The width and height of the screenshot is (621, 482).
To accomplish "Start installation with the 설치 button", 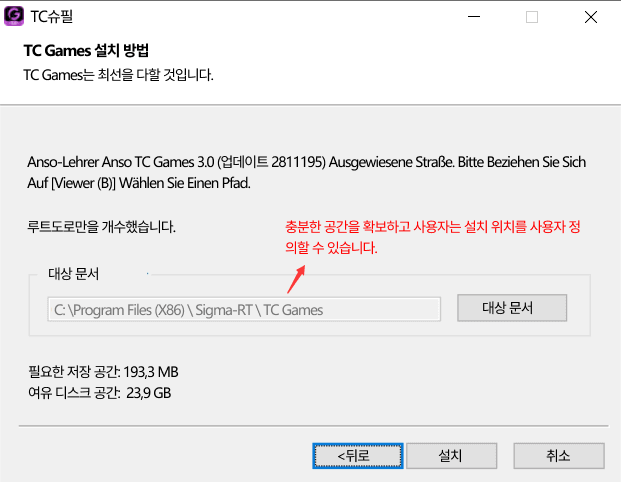I will (451, 456).
